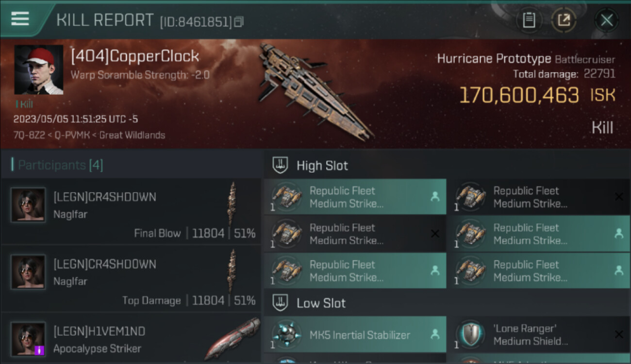Click the High Slot section icon
The image size is (631, 364).
(280, 165)
